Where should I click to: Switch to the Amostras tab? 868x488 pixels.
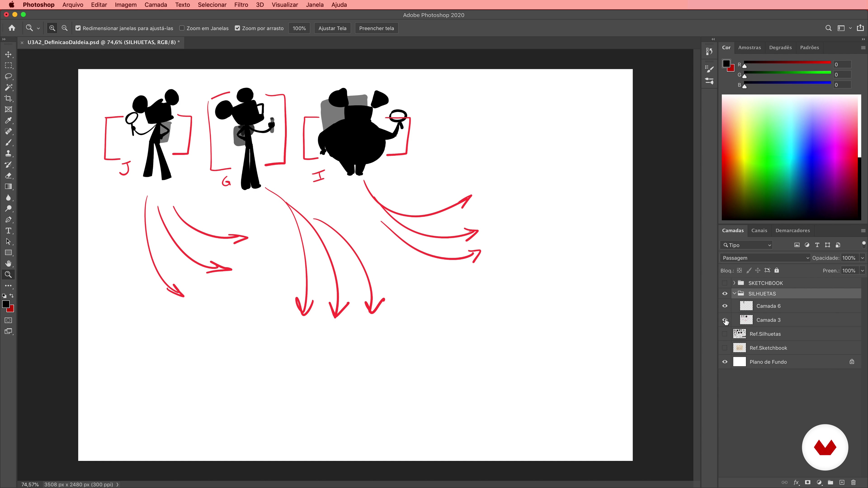749,47
